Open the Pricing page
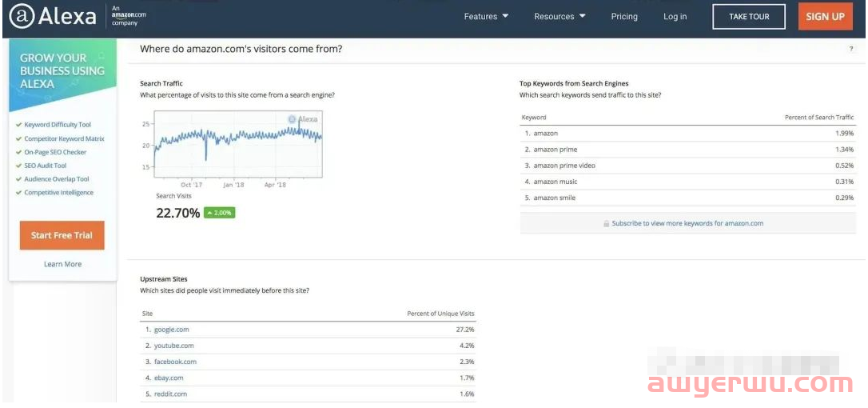This screenshot has height=408, width=868. point(624,17)
